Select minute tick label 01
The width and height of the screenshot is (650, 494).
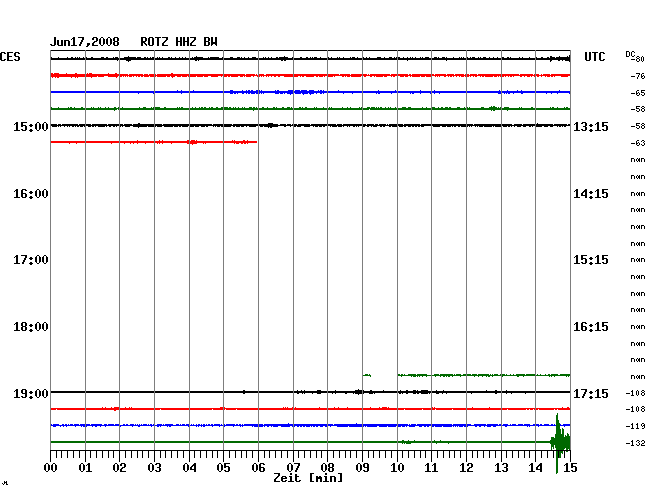85,468
